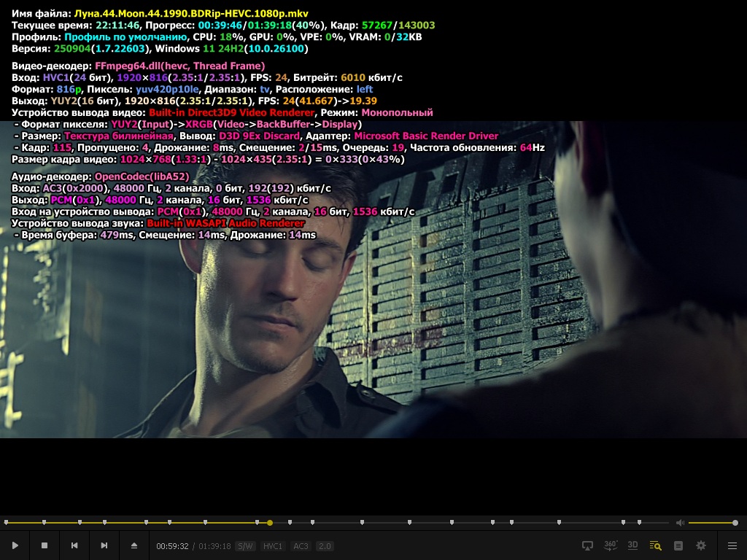Click the AC3 audio codec badge

point(301,546)
